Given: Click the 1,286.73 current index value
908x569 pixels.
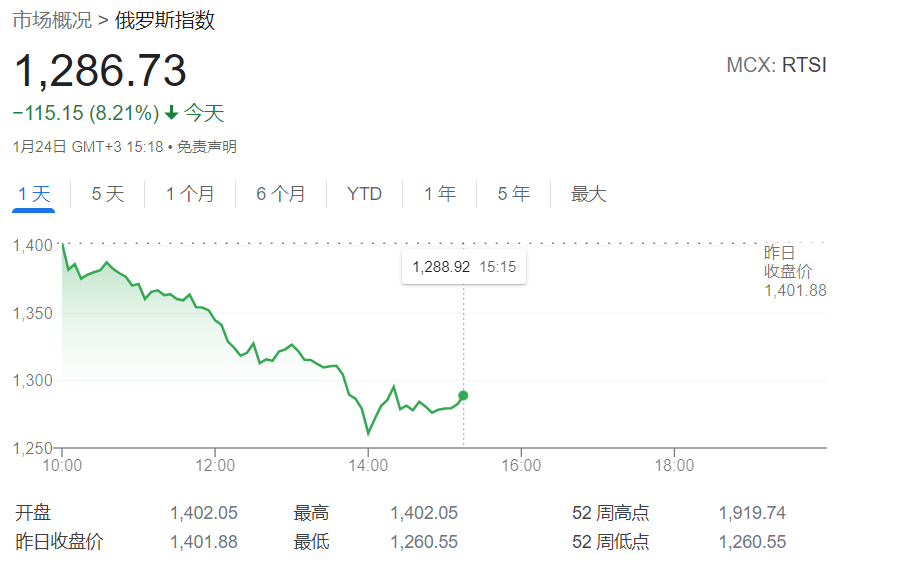Looking at the screenshot, I should click(x=100, y=71).
